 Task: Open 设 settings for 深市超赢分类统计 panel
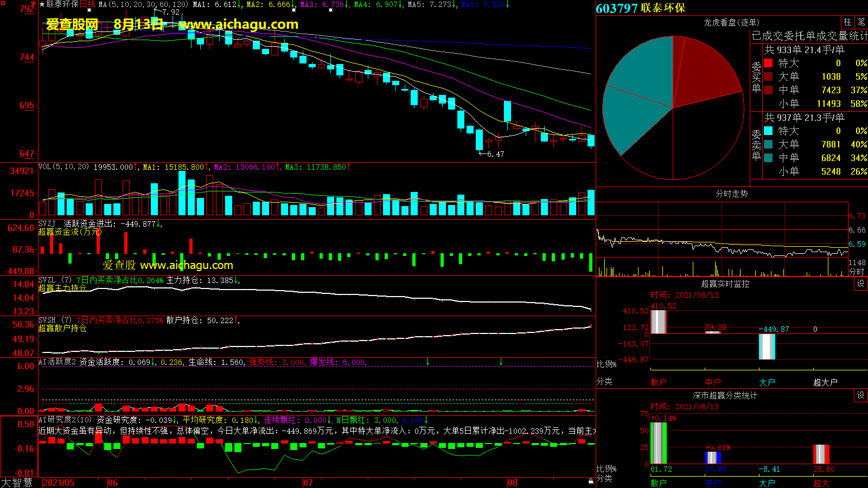[x=860, y=395]
